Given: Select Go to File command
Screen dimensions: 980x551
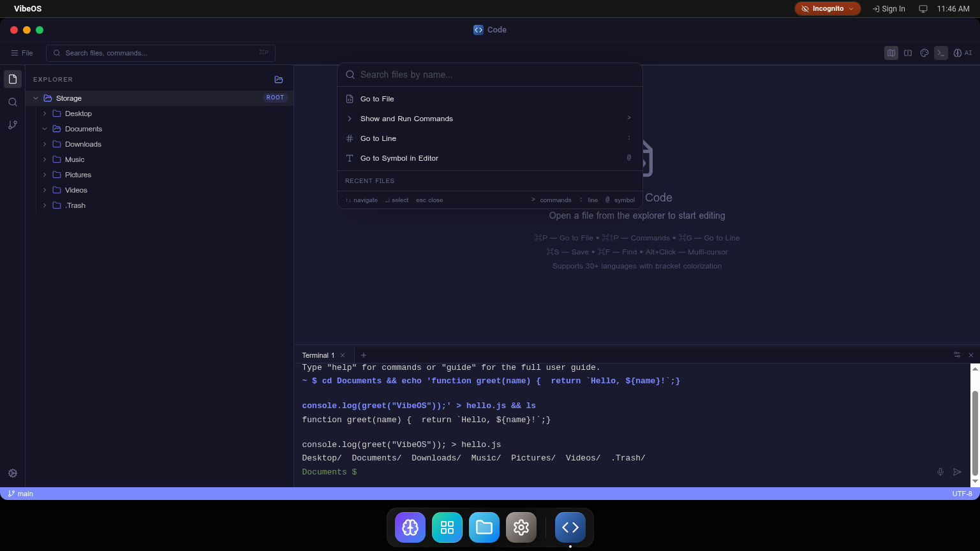Looking at the screenshot, I should point(490,99).
